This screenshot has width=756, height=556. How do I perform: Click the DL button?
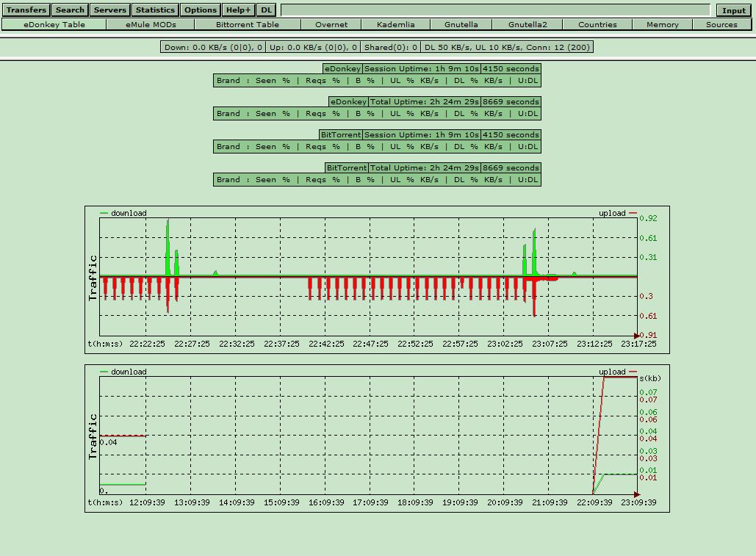pos(266,10)
